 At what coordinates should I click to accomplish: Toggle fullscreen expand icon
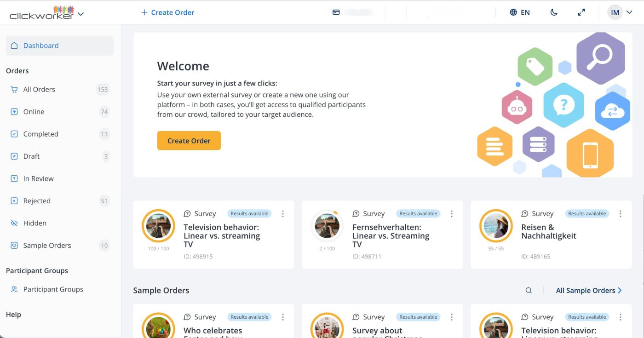click(x=581, y=12)
